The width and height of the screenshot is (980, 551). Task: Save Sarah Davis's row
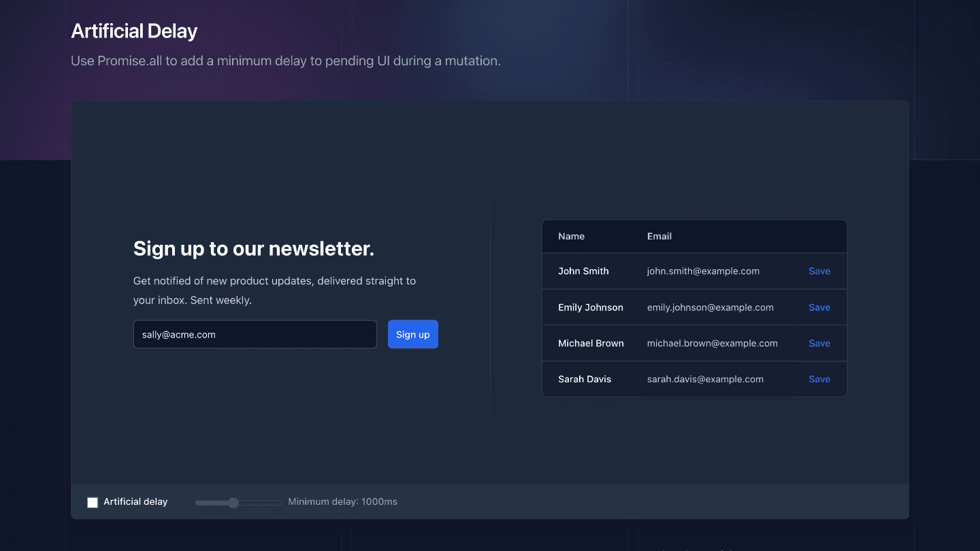[819, 380]
